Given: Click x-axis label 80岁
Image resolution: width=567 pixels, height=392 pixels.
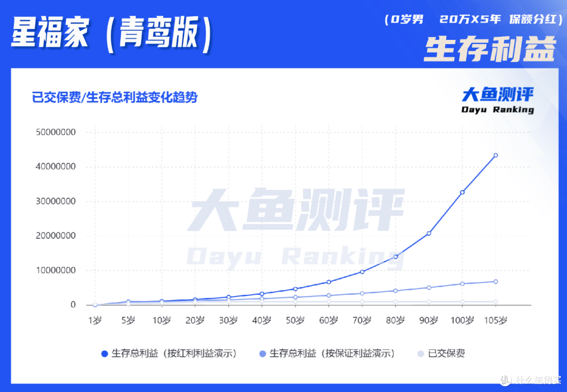Looking at the screenshot, I should click(x=396, y=320).
